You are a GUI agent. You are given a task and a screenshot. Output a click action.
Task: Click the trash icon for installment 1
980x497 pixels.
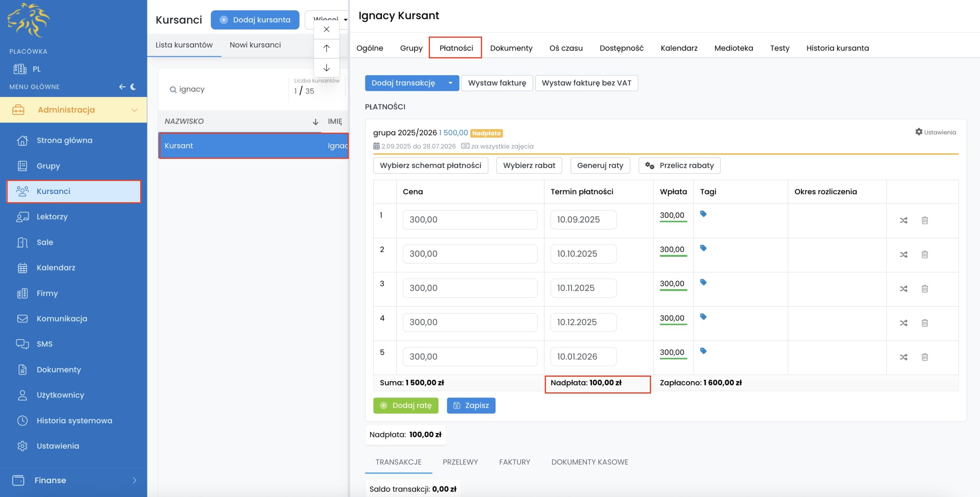924,220
